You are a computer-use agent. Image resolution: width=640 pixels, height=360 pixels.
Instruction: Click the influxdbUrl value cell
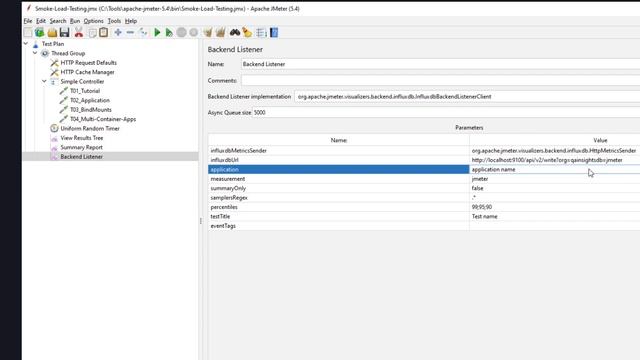[x=555, y=160]
